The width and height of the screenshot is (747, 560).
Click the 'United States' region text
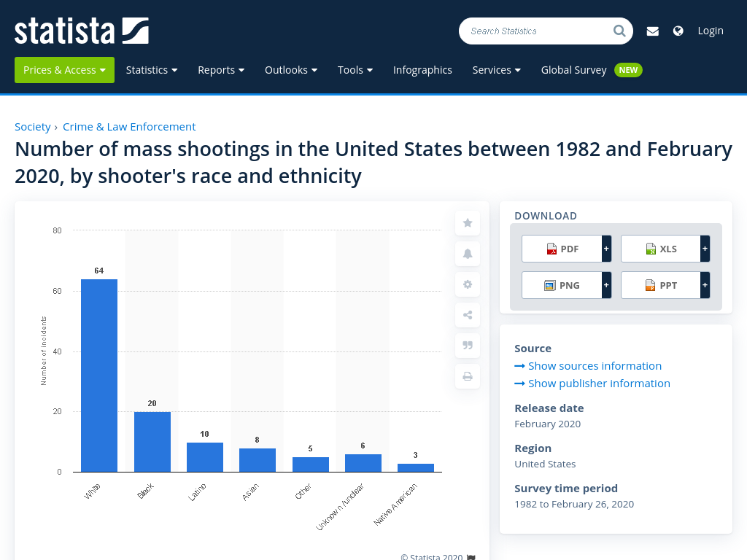(545, 464)
